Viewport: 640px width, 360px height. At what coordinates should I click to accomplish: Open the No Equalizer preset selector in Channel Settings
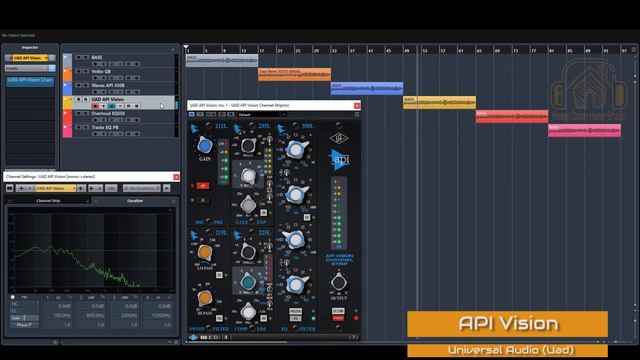pos(142,188)
